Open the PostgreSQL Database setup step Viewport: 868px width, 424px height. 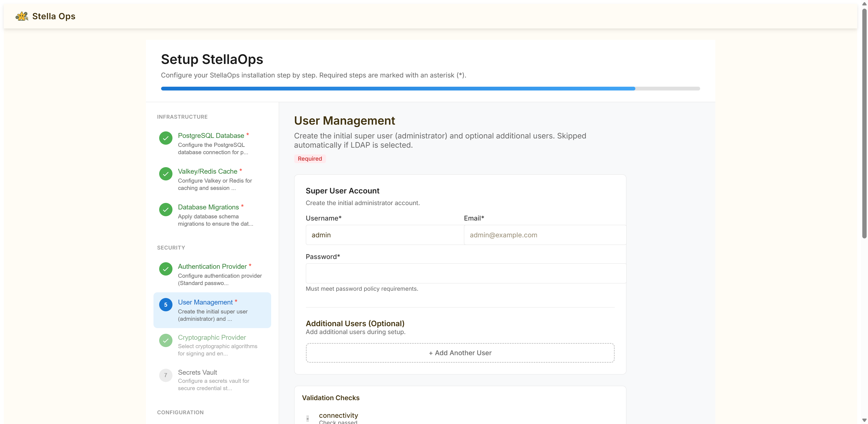pyautogui.click(x=211, y=136)
